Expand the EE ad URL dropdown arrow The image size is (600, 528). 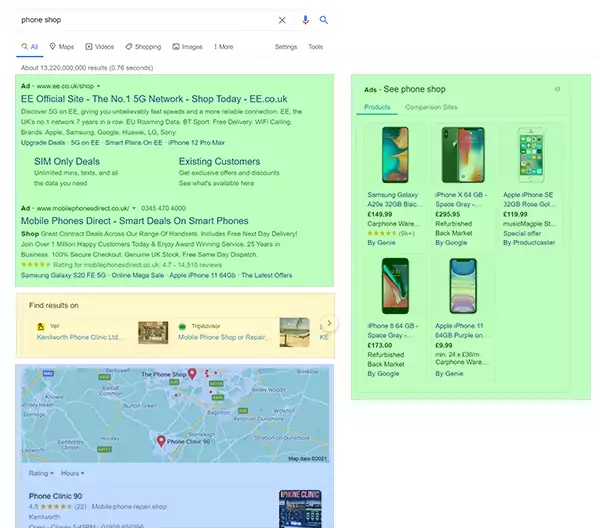(x=98, y=86)
